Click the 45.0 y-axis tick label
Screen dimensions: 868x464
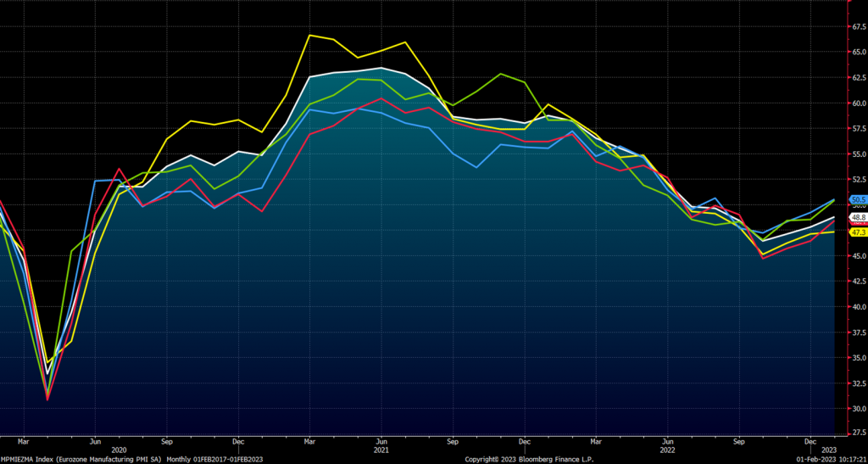pos(857,256)
